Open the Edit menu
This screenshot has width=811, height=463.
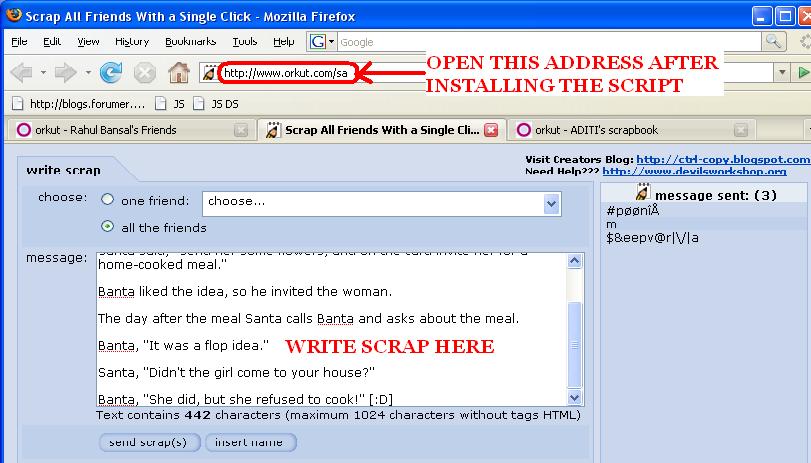point(52,41)
